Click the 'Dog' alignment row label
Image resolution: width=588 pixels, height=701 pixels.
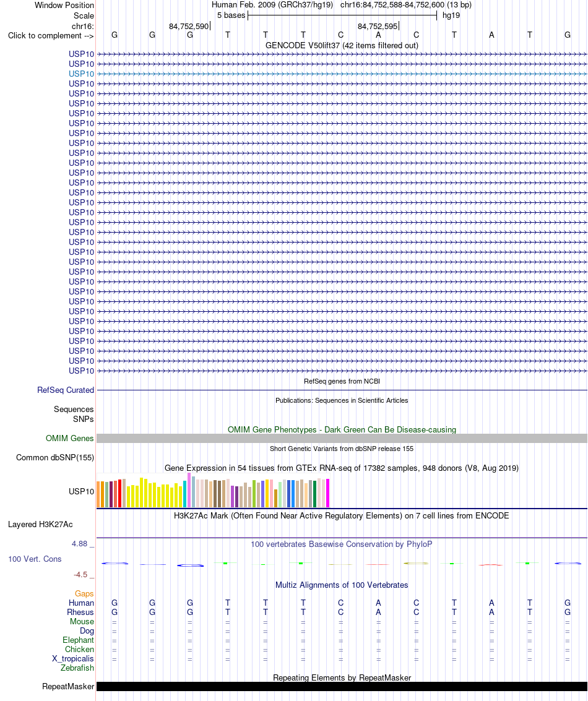[87, 631]
